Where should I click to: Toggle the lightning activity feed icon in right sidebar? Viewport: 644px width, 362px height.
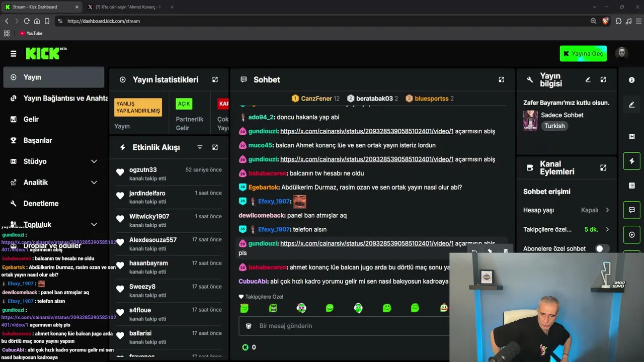(x=632, y=161)
